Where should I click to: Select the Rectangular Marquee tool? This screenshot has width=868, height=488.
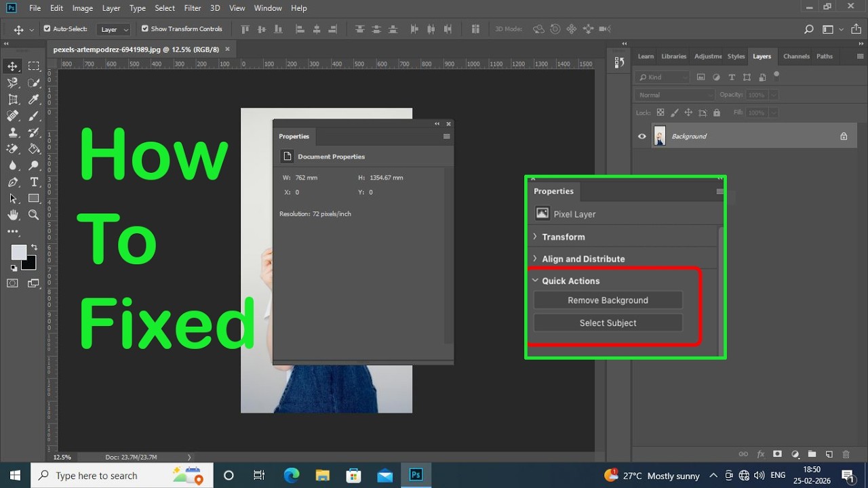(x=34, y=66)
